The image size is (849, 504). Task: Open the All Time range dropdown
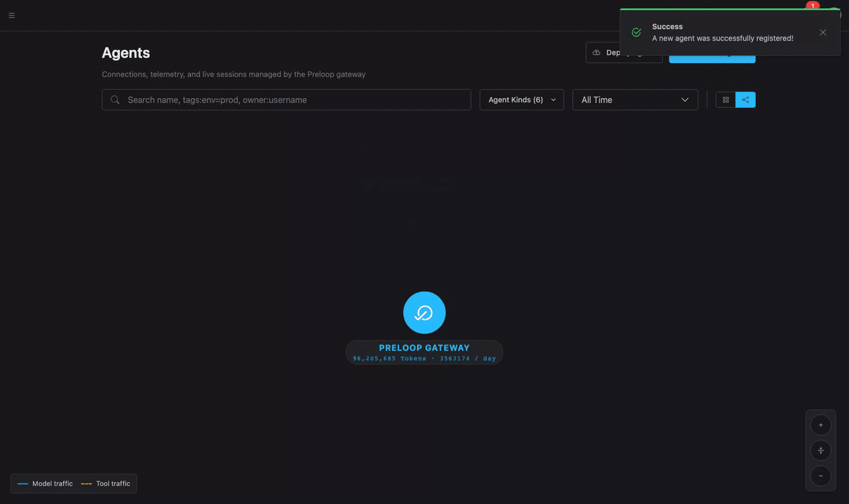[635, 99]
